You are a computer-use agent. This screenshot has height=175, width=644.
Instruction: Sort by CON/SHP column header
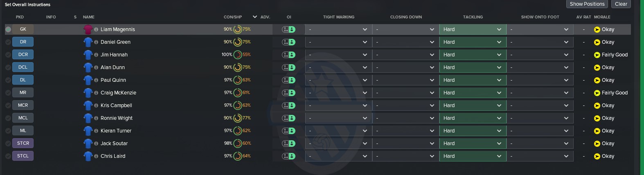tap(233, 17)
